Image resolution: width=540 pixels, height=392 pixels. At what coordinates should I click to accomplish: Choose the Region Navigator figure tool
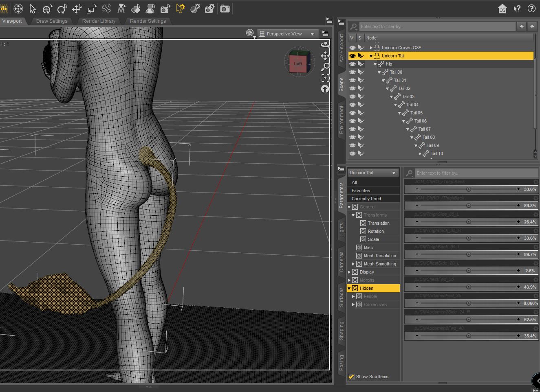[x=150, y=9]
